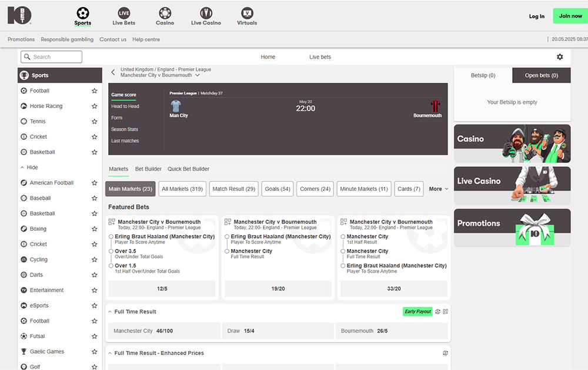588x370 pixels.
Task: Select Manchester City 1st Half Result radio
Action: click(x=343, y=237)
